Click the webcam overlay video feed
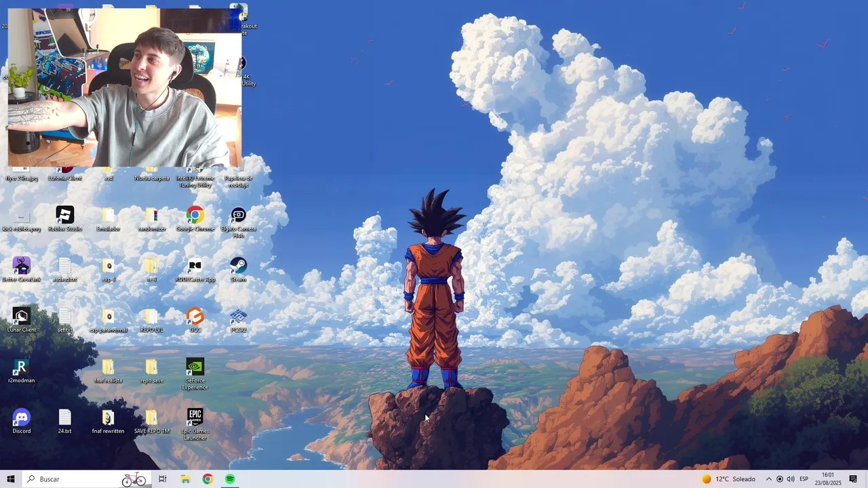Viewport: 868px width, 488px height. [125, 87]
